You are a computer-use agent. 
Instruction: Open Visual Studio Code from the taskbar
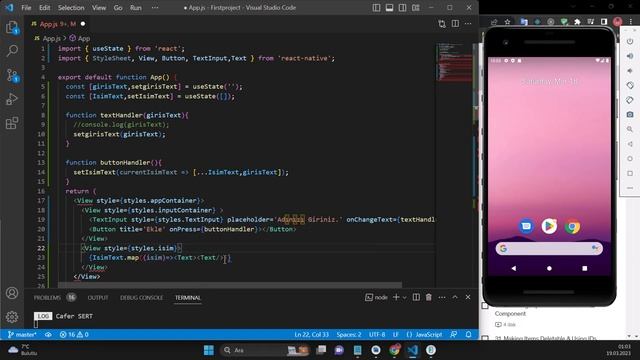coord(413,350)
